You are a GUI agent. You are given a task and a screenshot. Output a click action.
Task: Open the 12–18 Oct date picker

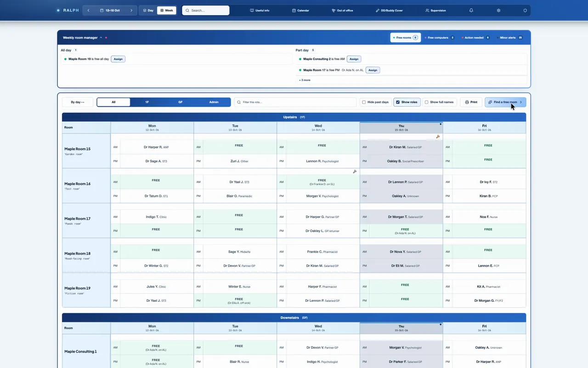click(110, 10)
